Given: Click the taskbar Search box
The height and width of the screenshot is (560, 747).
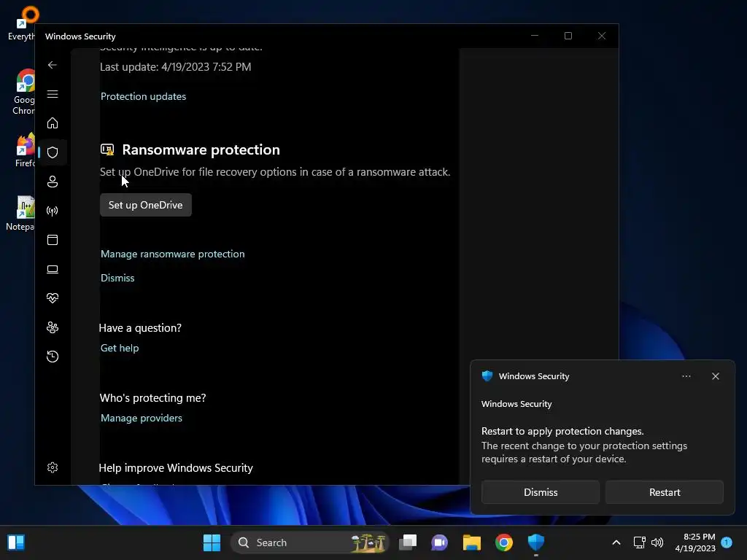Looking at the screenshot, I should click(309, 542).
